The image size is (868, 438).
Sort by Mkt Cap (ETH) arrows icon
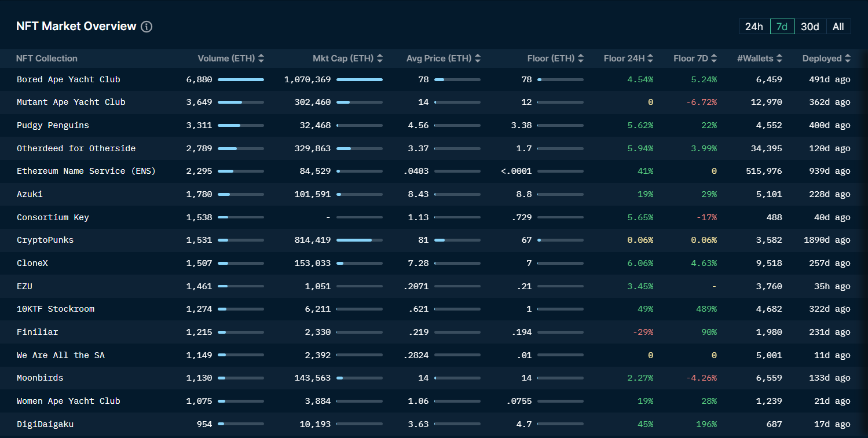point(380,59)
